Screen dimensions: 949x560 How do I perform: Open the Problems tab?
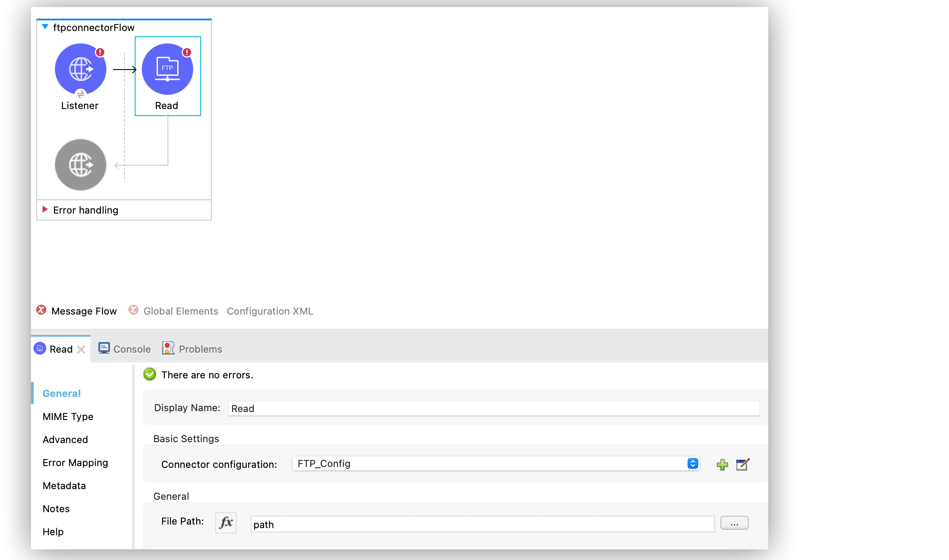200,349
